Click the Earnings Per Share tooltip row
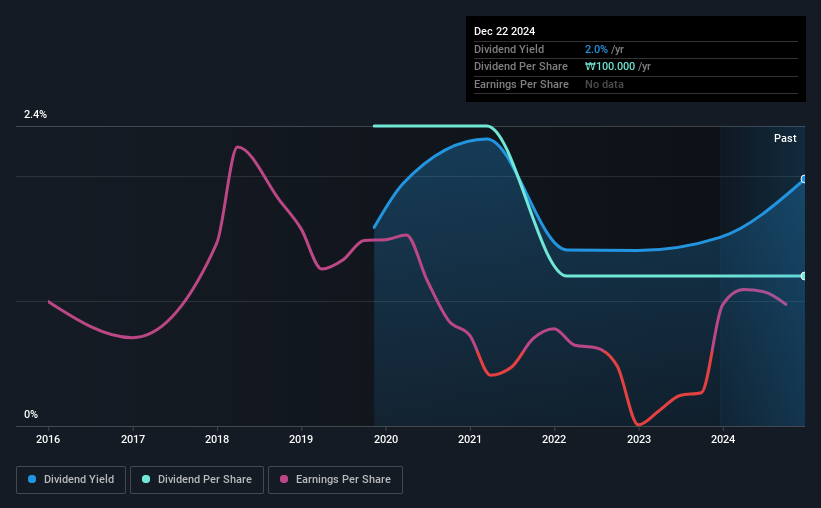821x508 pixels. point(636,84)
